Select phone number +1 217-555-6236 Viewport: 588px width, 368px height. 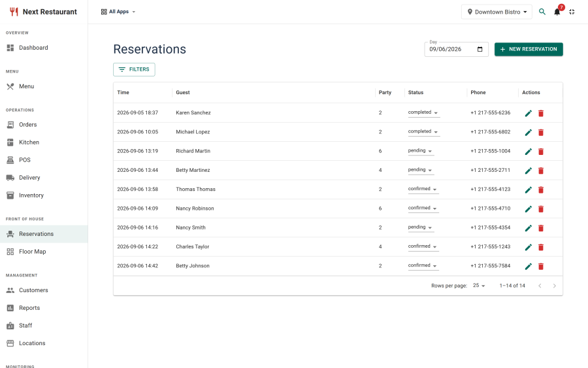click(x=491, y=112)
